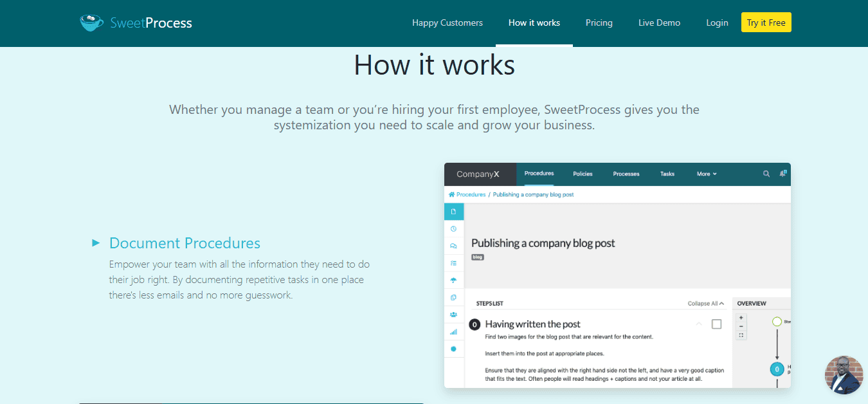Viewport: 868px width, 404px height.
Task: Follow the Procedures breadcrumb link
Action: pyautogui.click(x=471, y=194)
